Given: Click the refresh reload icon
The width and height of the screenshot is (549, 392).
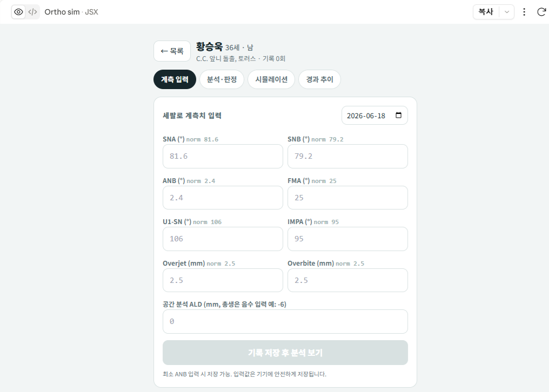Looking at the screenshot, I should 541,12.
